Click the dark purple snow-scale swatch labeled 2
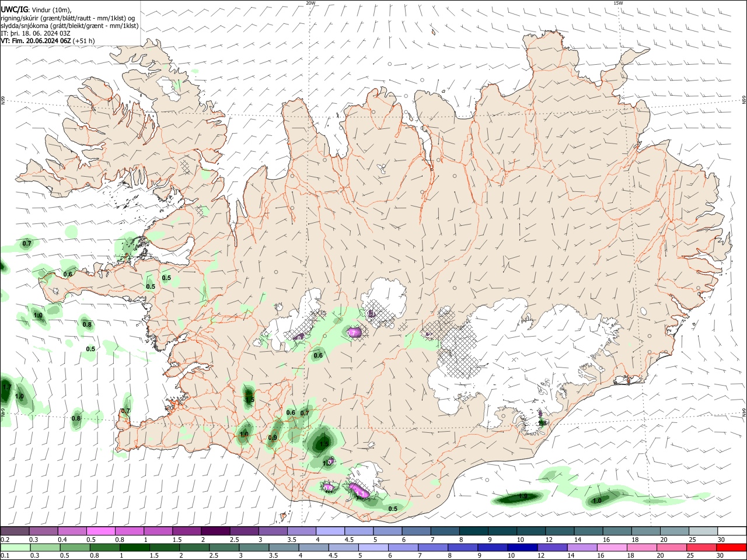 tap(215, 531)
